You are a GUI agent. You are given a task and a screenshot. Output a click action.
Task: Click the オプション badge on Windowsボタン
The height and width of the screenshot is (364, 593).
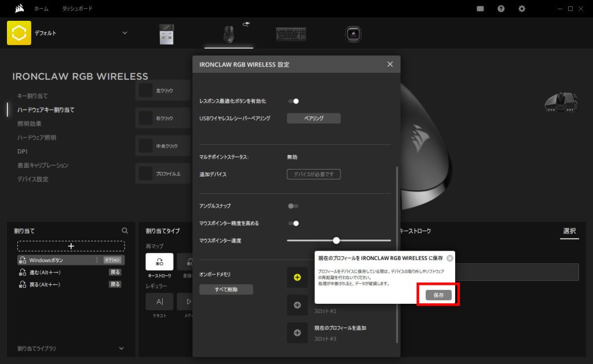click(x=112, y=260)
